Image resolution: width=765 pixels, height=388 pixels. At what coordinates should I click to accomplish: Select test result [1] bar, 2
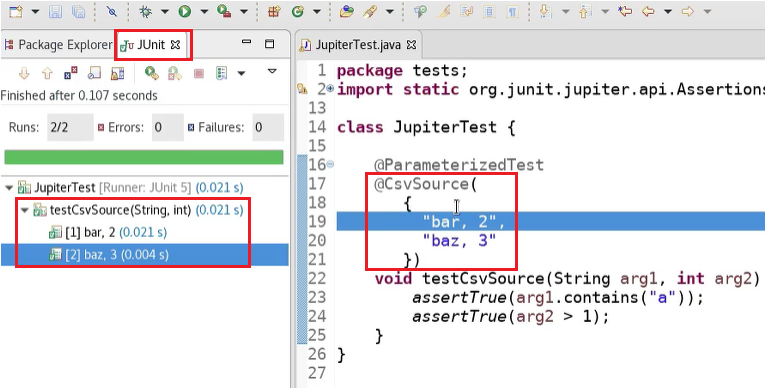[108, 232]
